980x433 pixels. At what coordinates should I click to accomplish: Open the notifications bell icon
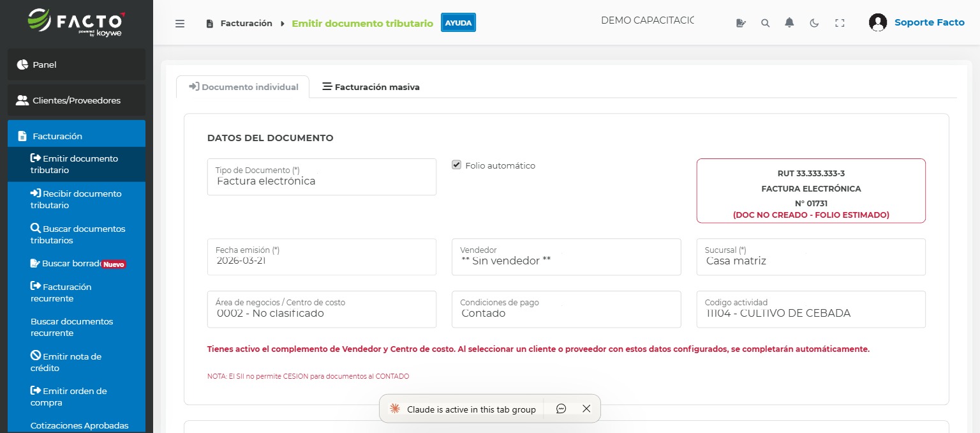(789, 22)
